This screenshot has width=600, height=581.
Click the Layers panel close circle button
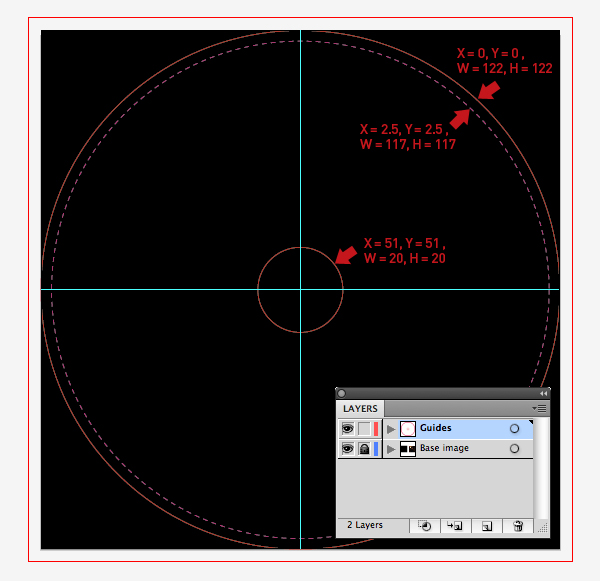342,393
